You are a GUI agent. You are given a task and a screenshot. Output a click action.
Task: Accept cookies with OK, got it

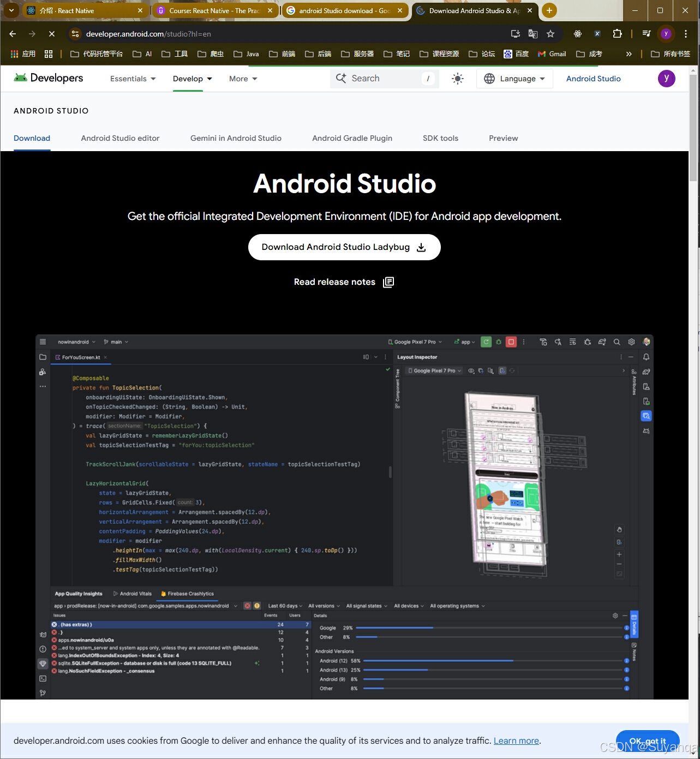point(648,741)
